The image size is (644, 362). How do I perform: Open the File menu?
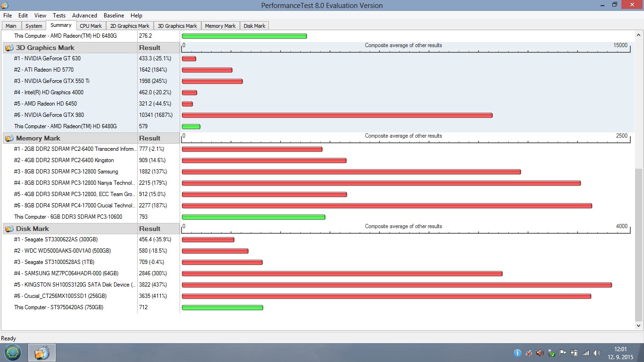click(8, 16)
